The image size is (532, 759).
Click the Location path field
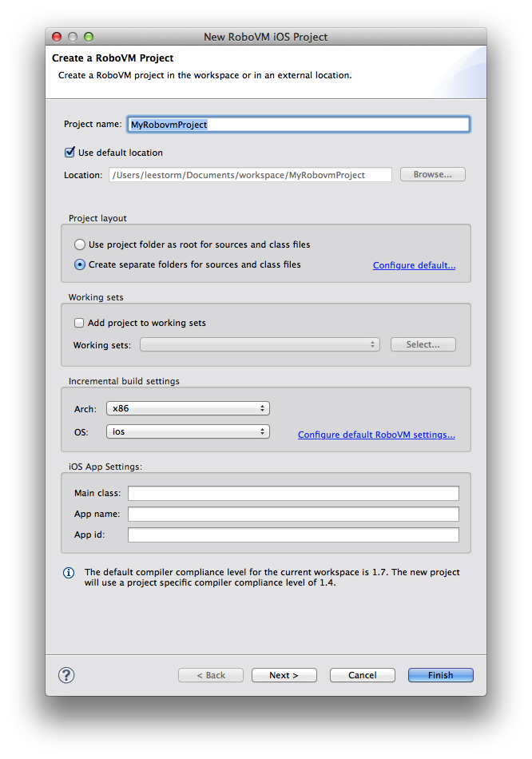250,175
